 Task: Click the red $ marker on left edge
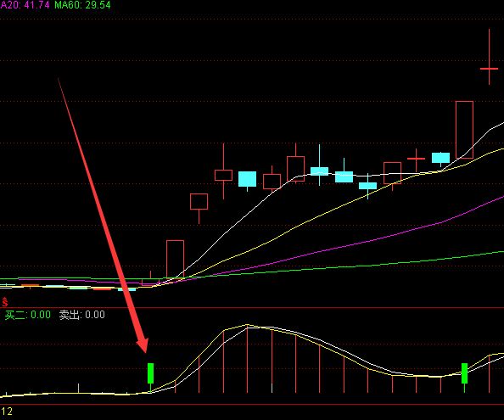[5, 302]
